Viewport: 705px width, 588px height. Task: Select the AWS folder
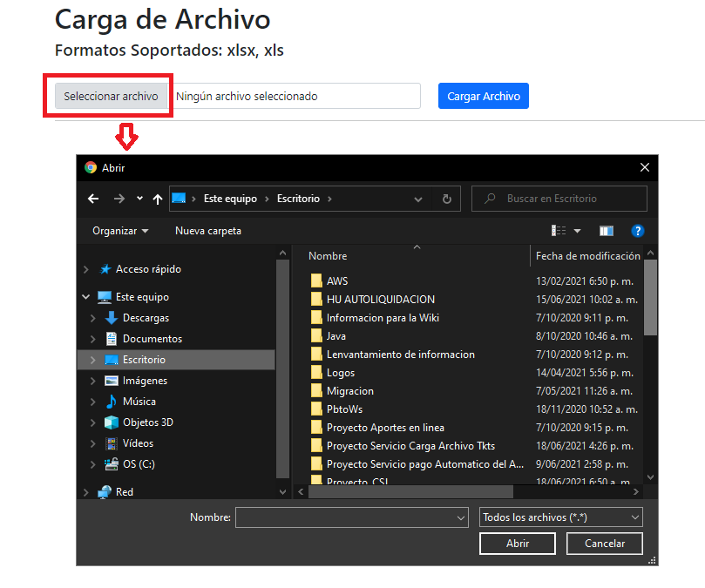(336, 281)
